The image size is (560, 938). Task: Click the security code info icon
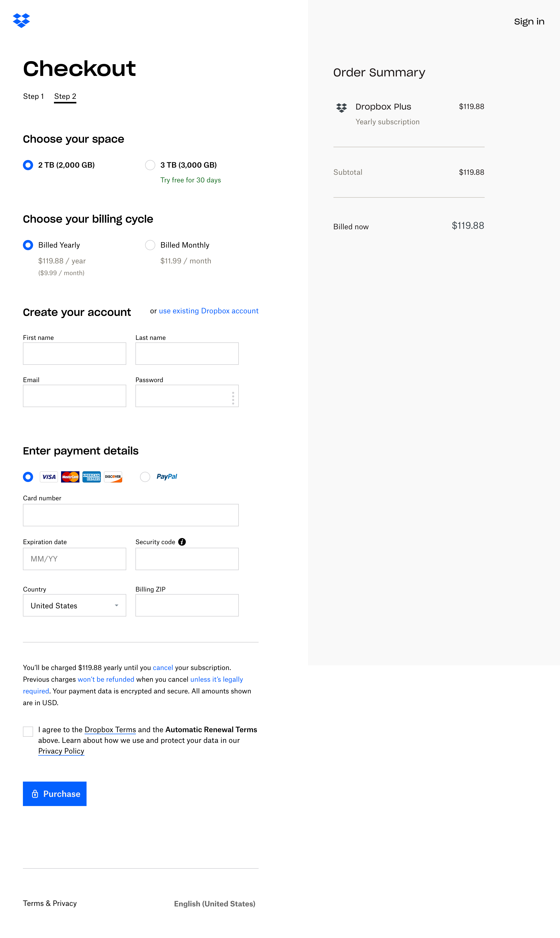coord(183,542)
